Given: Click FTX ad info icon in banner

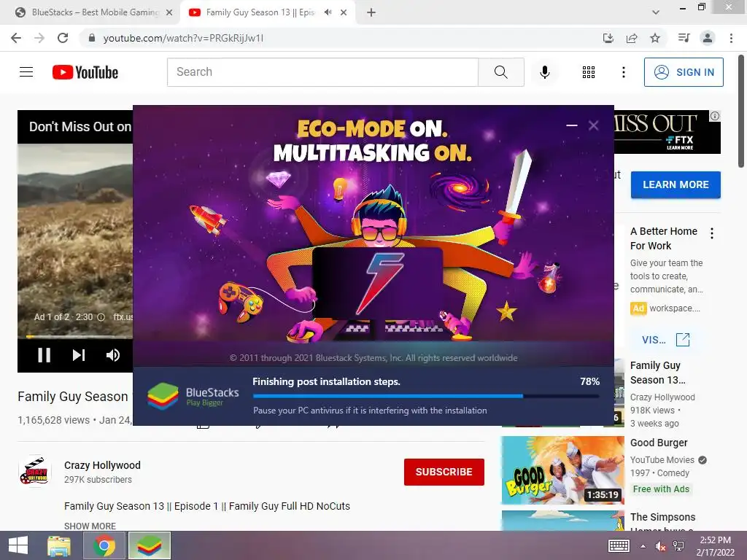Looking at the screenshot, I should 715,116.
